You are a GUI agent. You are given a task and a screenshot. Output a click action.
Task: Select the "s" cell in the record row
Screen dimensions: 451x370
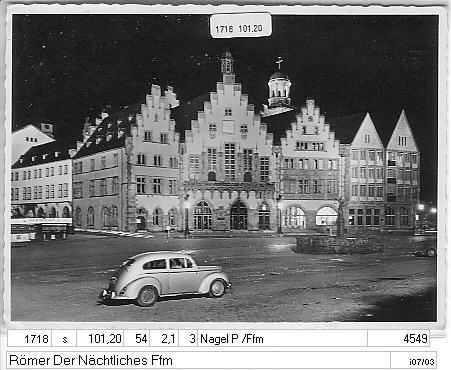[x=64, y=339]
